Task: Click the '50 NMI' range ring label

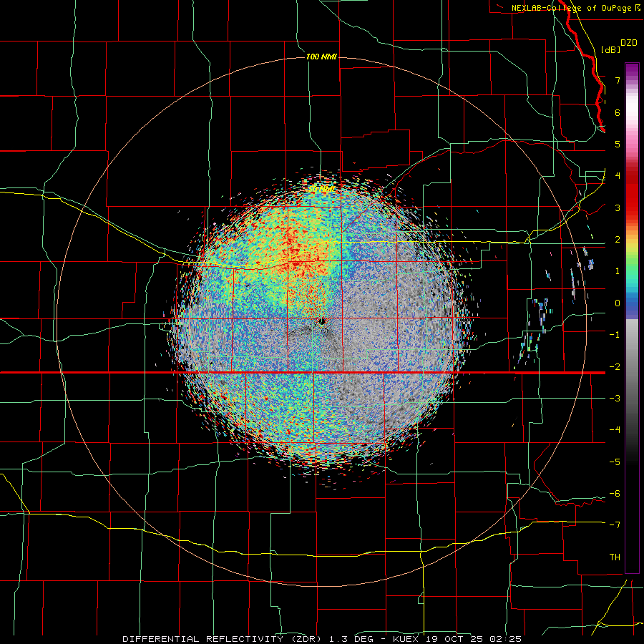Action: coord(321,188)
